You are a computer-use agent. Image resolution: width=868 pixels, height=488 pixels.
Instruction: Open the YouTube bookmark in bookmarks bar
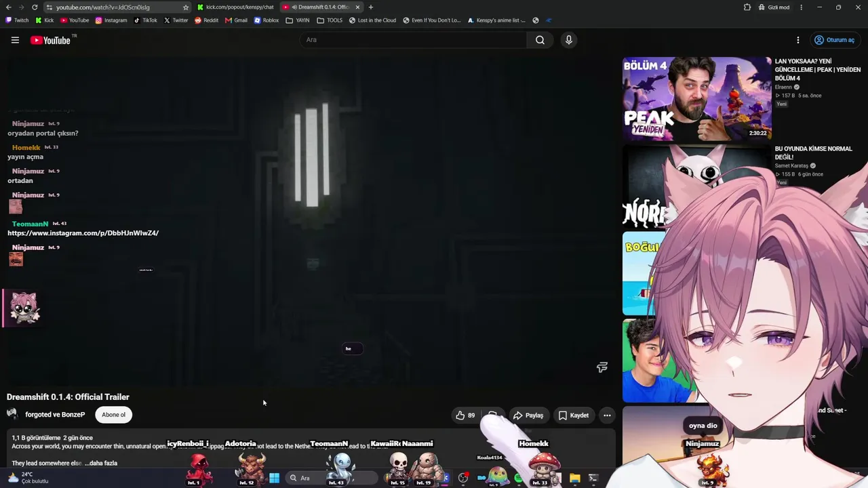point(75,20)
